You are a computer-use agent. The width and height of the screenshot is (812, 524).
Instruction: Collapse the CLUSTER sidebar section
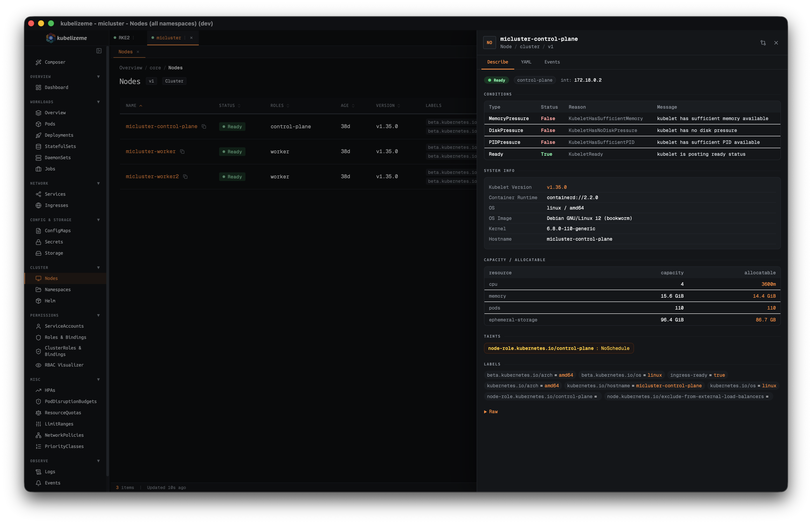point(98,267)
